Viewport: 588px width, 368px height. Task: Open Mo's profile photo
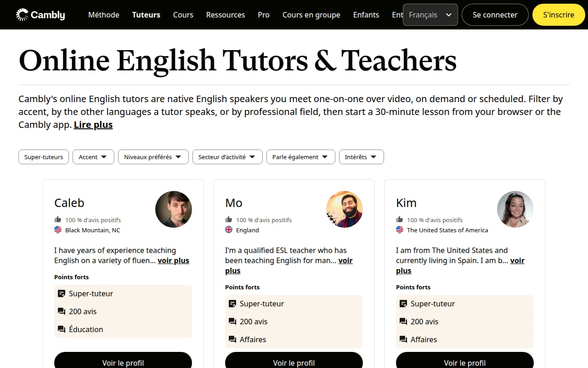345,209
